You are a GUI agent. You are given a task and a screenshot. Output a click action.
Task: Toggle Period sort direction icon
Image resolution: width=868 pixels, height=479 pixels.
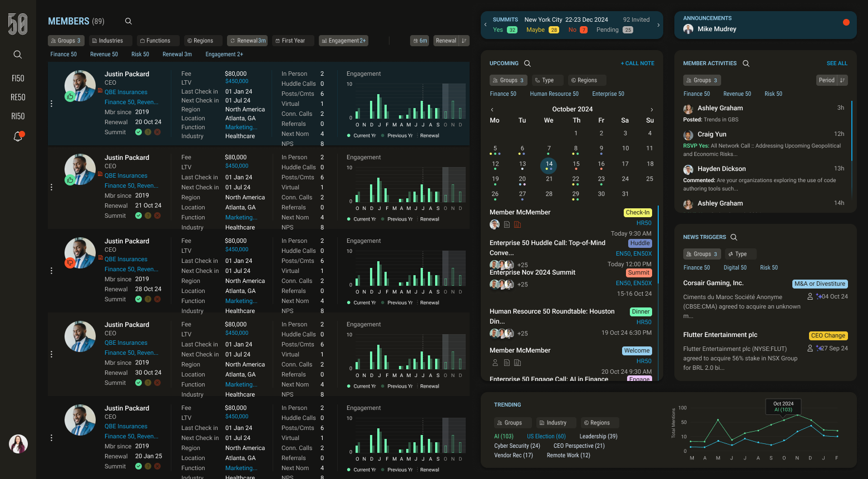pos(842,80)
